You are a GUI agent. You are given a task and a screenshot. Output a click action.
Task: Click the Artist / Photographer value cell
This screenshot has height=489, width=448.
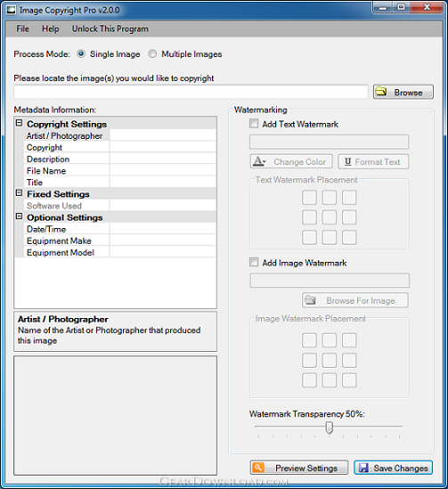(163, 136)
